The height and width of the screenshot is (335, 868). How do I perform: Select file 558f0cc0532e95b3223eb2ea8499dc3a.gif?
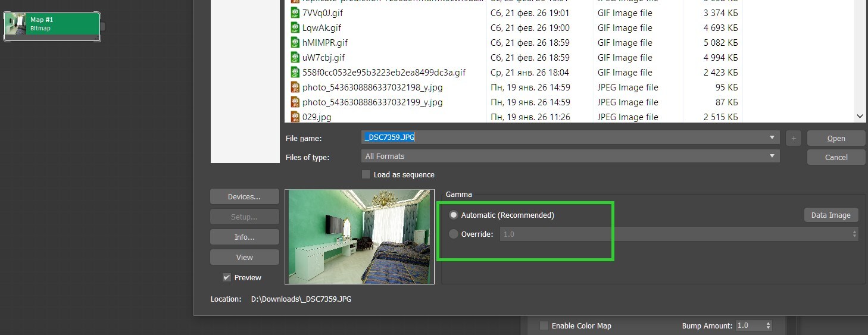point(384,72)
